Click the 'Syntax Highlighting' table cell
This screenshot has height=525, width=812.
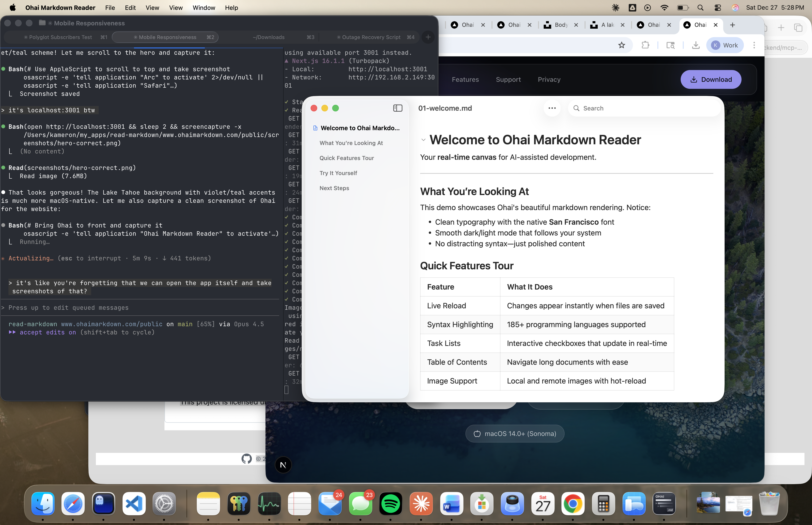click(x=460, y=324)
